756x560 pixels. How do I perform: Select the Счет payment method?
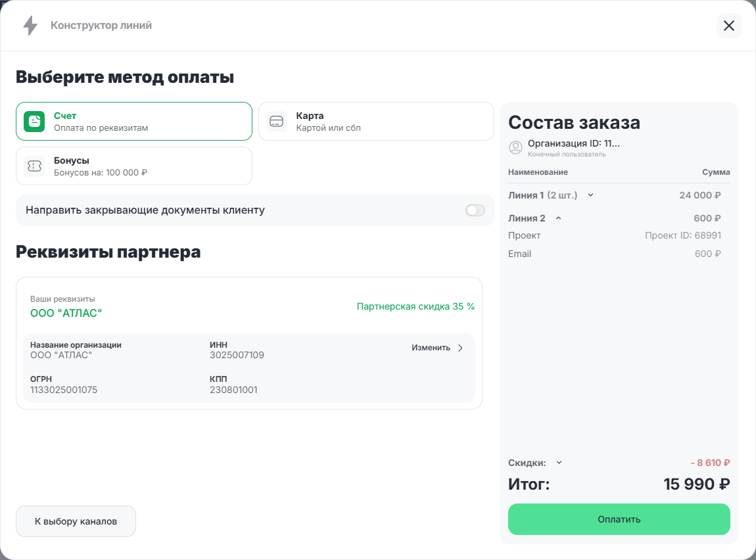(x=134, y=122)
